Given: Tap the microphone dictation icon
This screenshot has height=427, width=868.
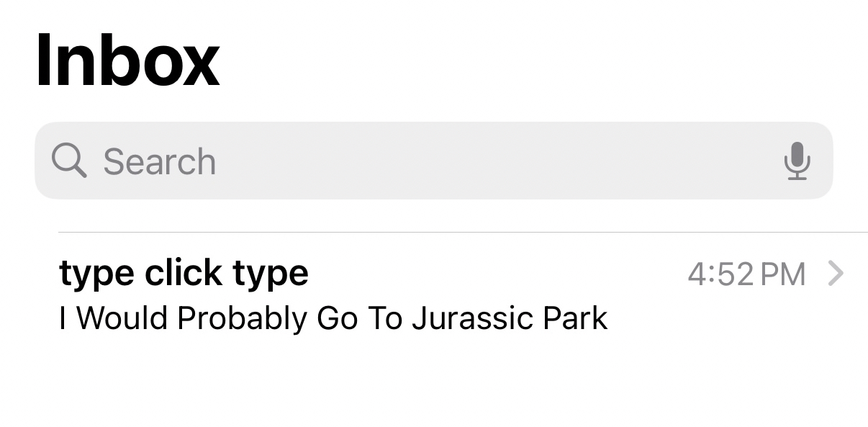Looking at the screenshot, I should pos(797,161).
